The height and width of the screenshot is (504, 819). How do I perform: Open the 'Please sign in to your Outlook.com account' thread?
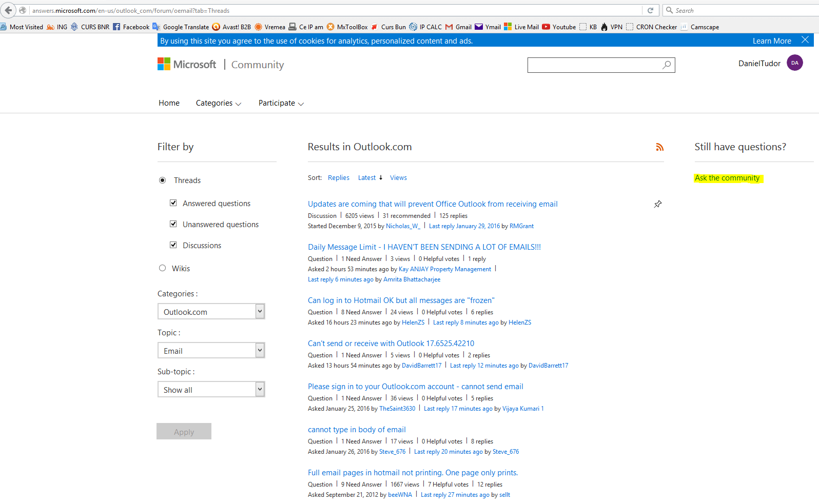pos(416,387)
